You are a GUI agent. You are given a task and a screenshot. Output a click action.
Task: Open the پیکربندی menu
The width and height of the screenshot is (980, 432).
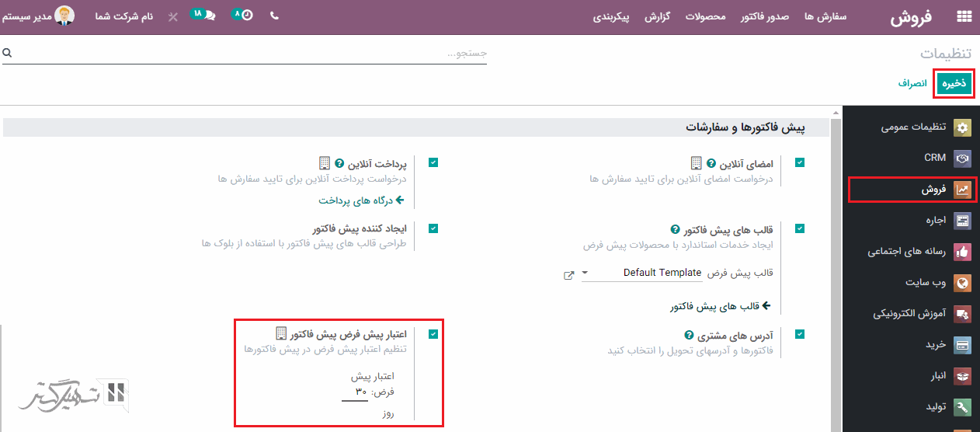point(613,16)
